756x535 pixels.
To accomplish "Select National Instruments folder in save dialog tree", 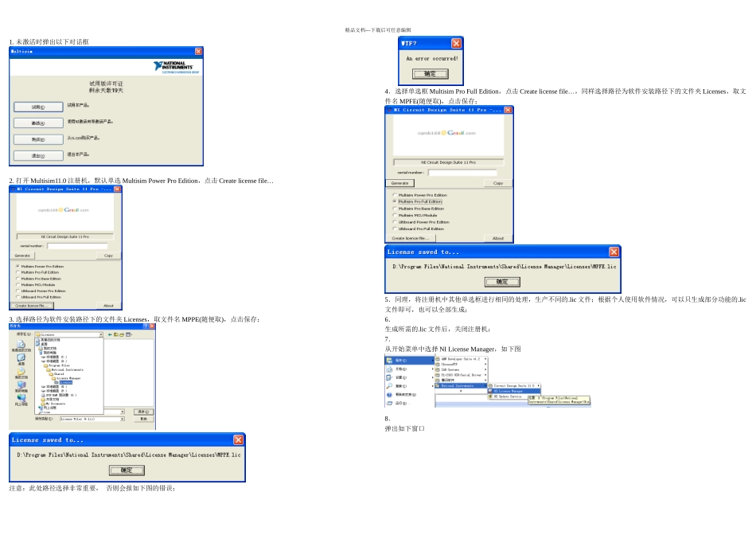I will click(65, 370).
